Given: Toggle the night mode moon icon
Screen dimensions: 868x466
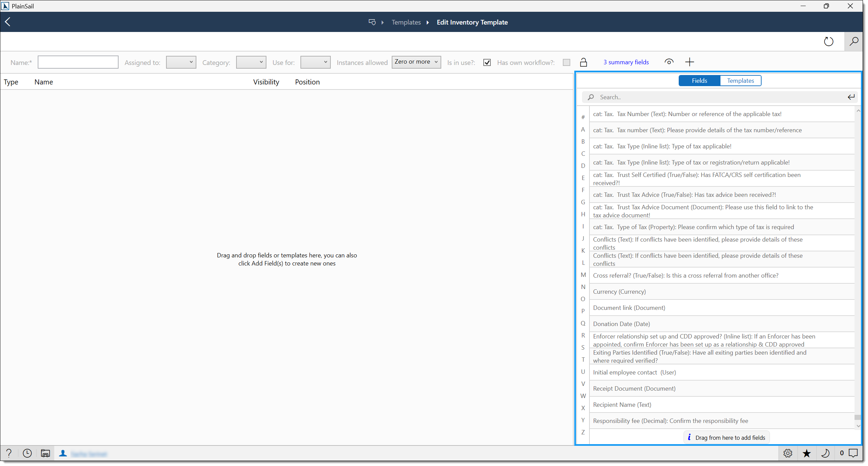Looking at the screenshot, I should [825, 453].
